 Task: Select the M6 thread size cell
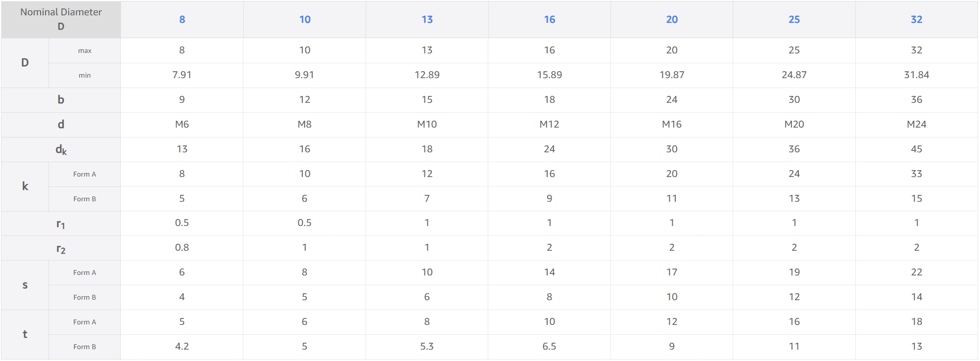pos(182,124)
